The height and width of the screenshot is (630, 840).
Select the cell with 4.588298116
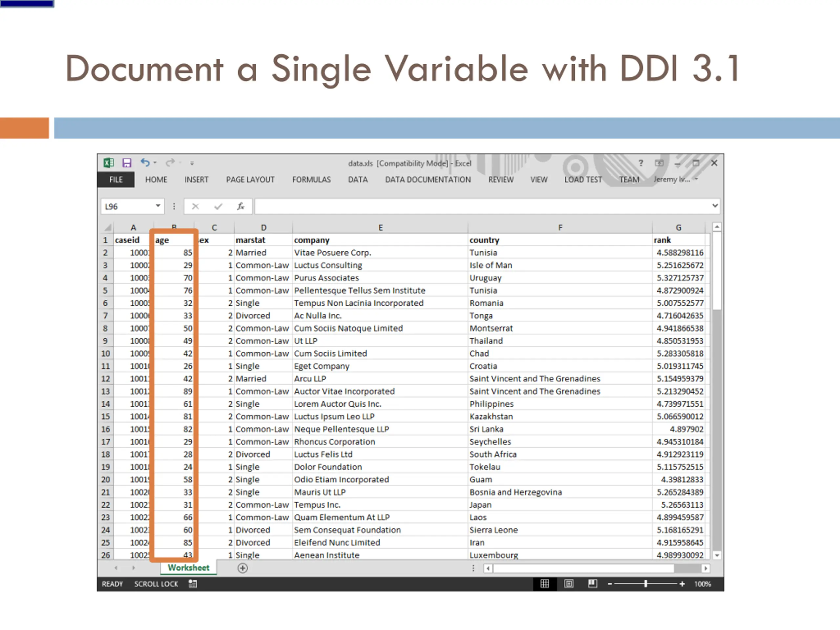[679, 253]
